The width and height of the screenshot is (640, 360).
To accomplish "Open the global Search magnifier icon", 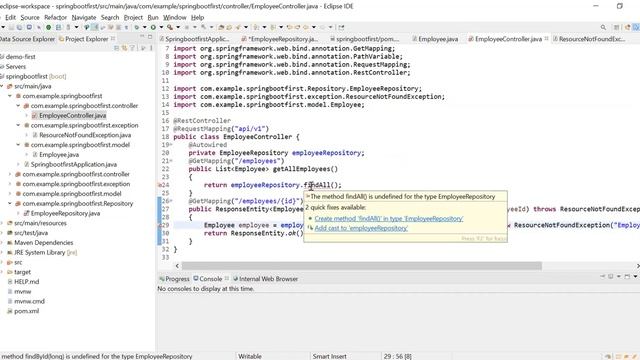I will [603, 27].
